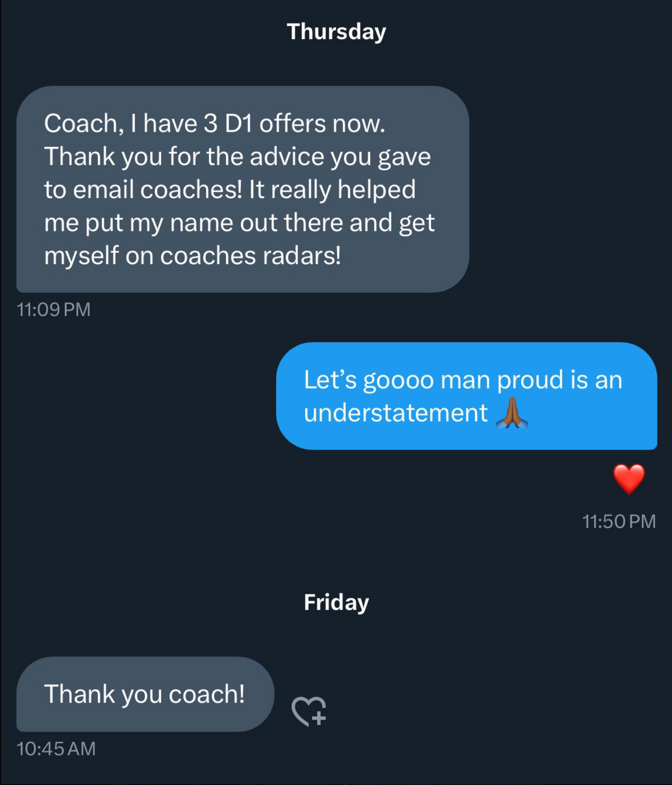
Task: Click the red heart reaction
Action: point(629,479)
